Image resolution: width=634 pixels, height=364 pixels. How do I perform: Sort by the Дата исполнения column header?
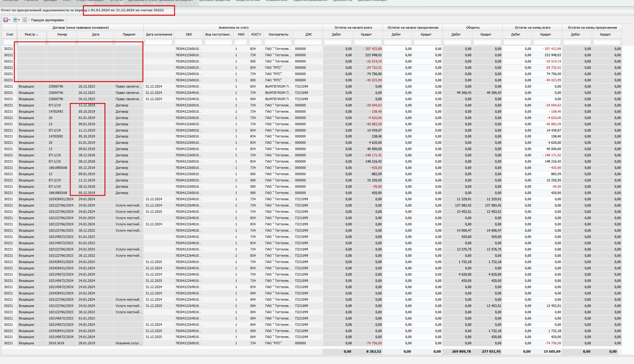(x=159, y=34)
